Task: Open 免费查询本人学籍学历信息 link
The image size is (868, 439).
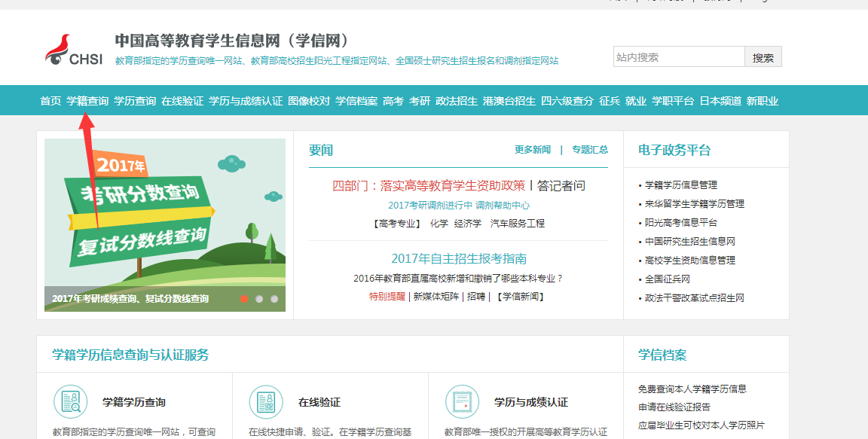Action: pos(692,389)
